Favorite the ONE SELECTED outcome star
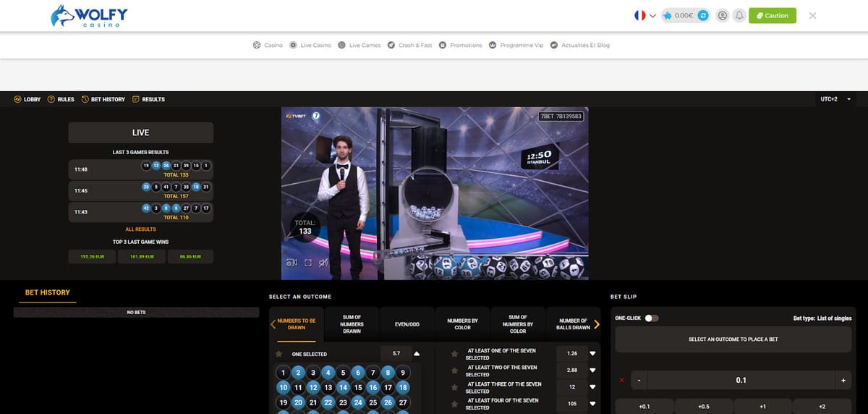Viewport: 868px width, 414px height. (278, 354)
